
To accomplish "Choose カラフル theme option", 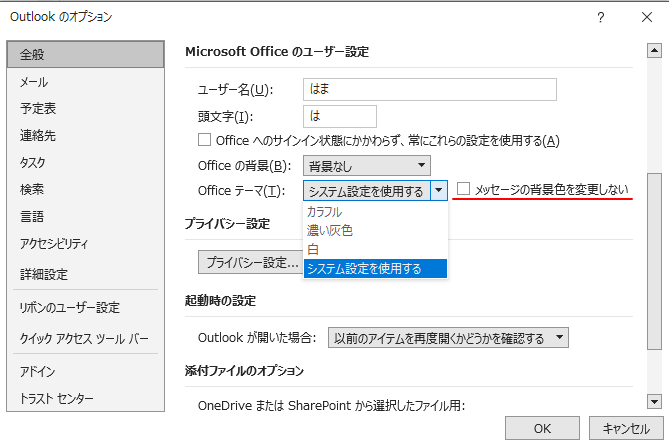I will tap(375, 212).
